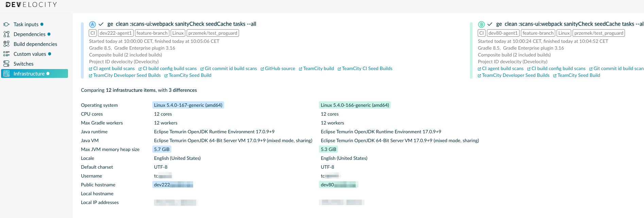Click the Build dependencies icon
Image resolution: width=644 pixels, height=218 pixels.
coord(6,44)
